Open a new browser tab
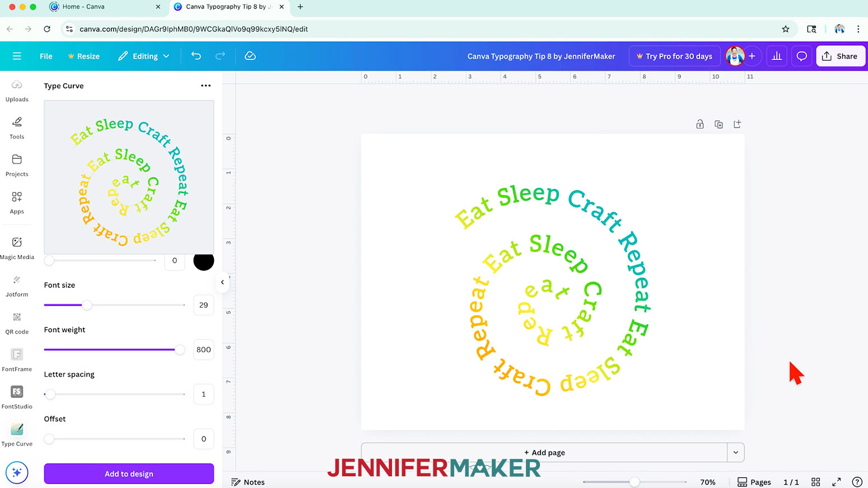868x488 pixels. click(300, 7)
